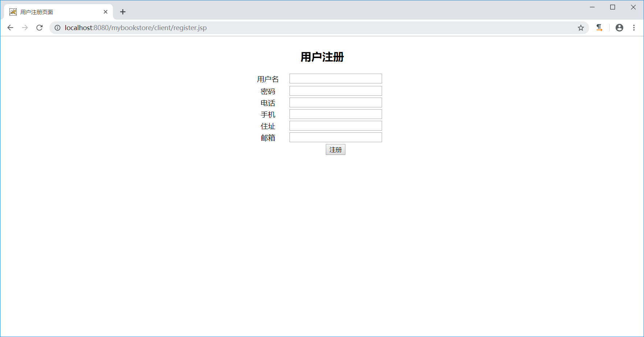Click the 住址 label text
Screen dimensions: 644x337
coord(268,126)
